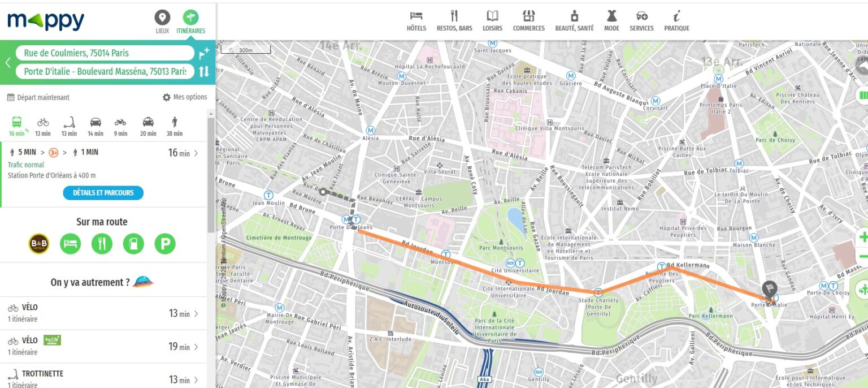Select the taxi mode, 20 min

click(x=148, y=126)
